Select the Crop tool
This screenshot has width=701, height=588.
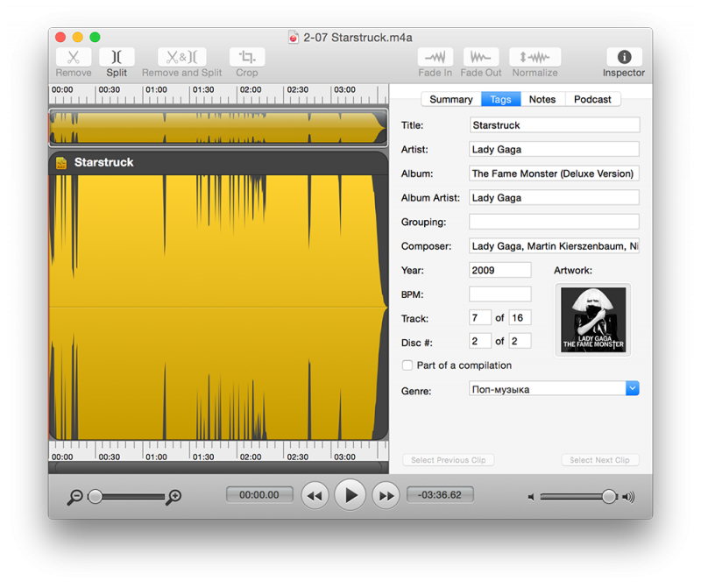(x=247, y=57)
